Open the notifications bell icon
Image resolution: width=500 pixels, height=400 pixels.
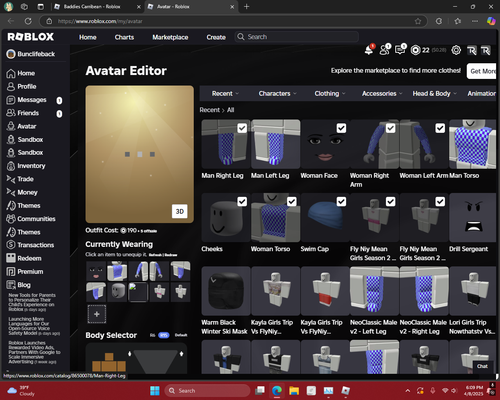coord(369,50)
